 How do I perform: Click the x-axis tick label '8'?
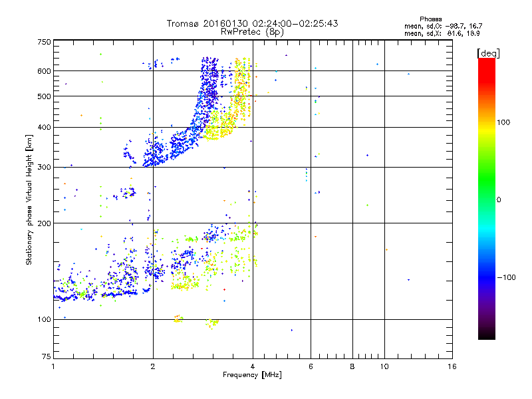point(352,366)
